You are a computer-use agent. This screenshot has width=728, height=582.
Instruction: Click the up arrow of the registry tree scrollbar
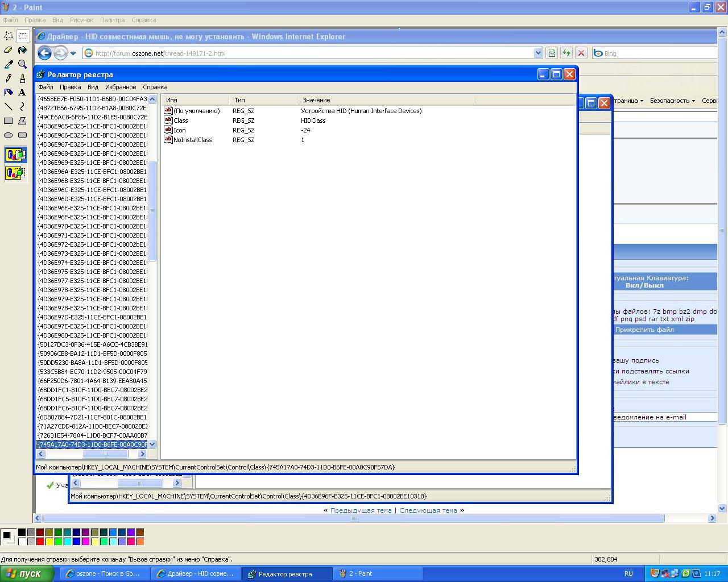152,99
